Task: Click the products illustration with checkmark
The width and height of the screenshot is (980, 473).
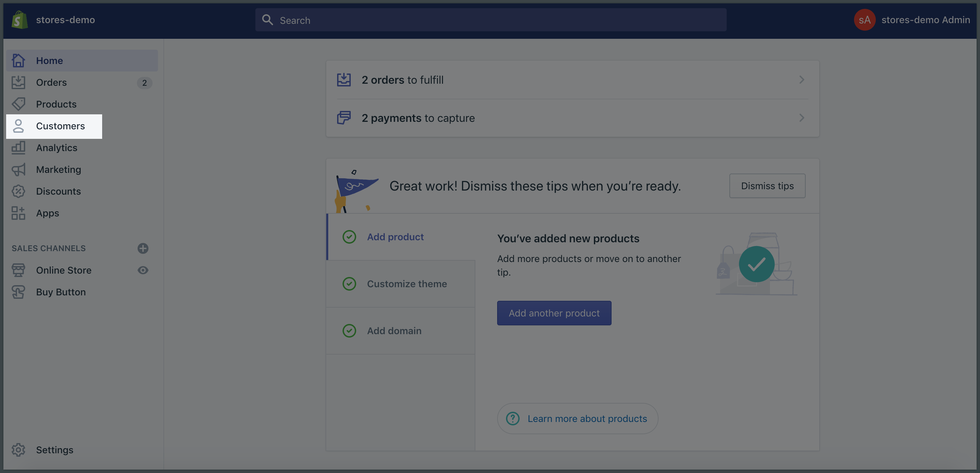Action: [x=756, y=264]
